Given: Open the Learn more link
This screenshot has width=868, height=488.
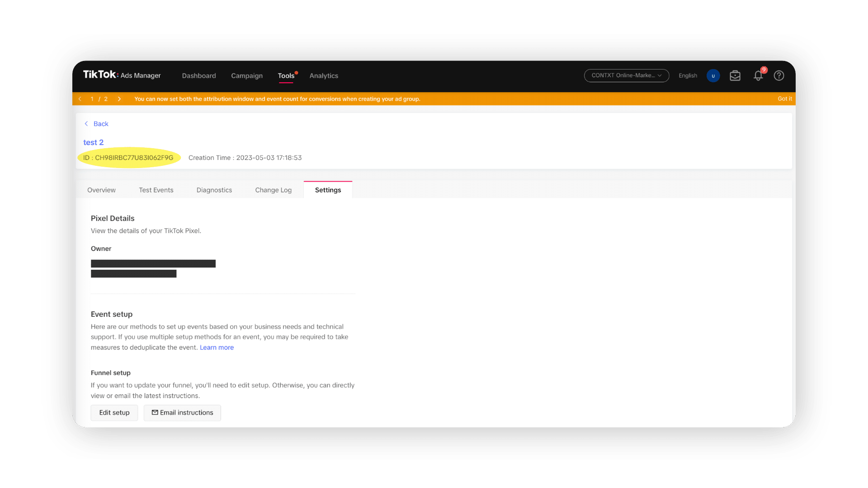Looking at the screenshot, I should (217, 347).
